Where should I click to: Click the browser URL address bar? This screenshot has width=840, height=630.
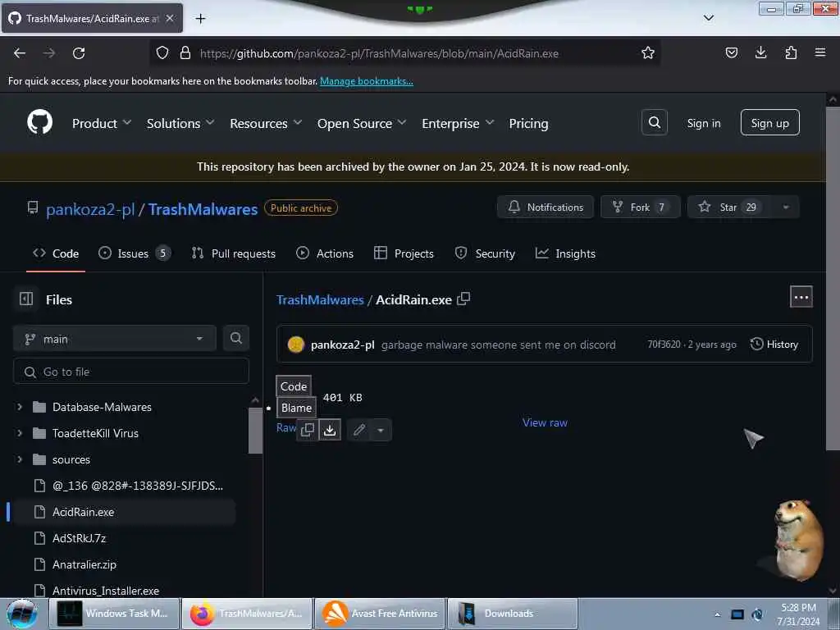[404, 53]
